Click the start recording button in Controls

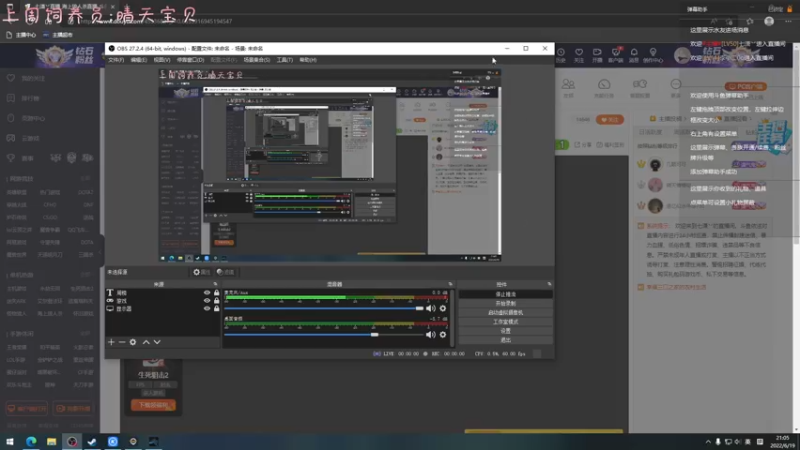(506, 304)
